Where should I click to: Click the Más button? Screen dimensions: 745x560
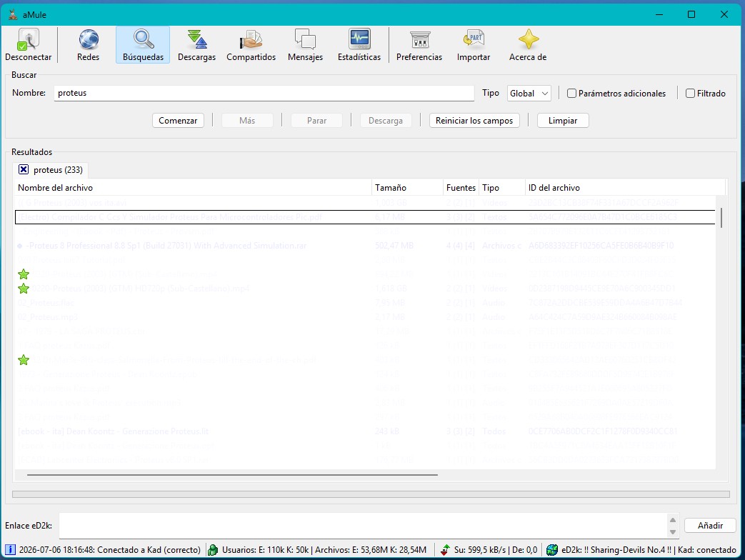[x=247, y=121]
